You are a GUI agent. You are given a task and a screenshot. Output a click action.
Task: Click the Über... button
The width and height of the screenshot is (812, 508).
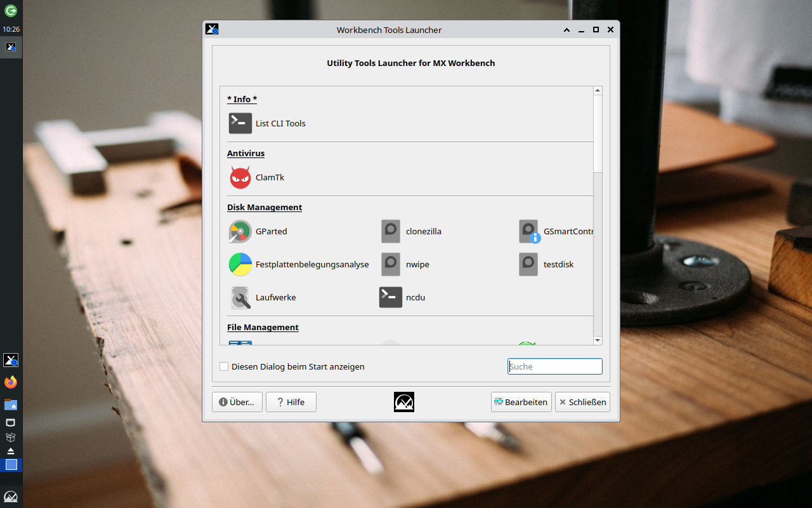tap(237, 402)
